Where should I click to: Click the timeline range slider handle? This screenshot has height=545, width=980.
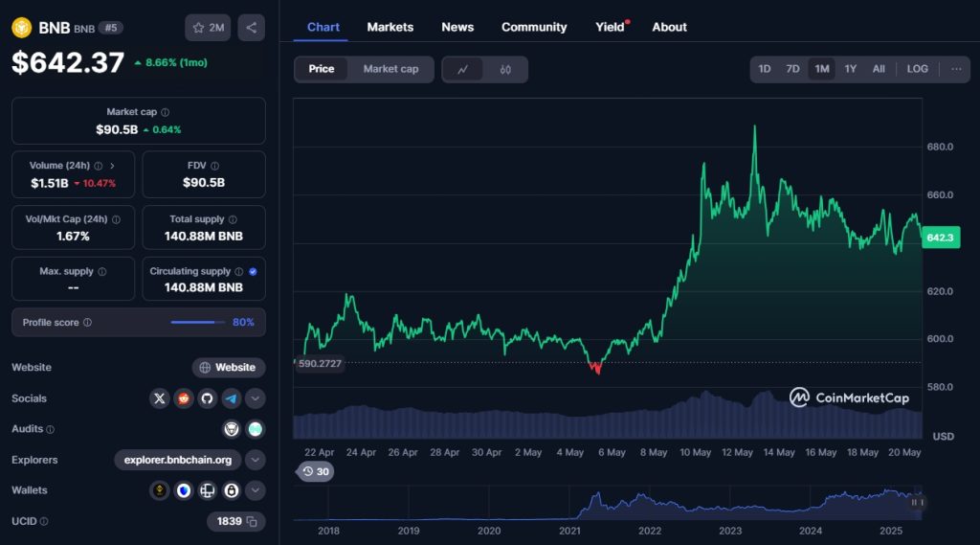[917, 503]
